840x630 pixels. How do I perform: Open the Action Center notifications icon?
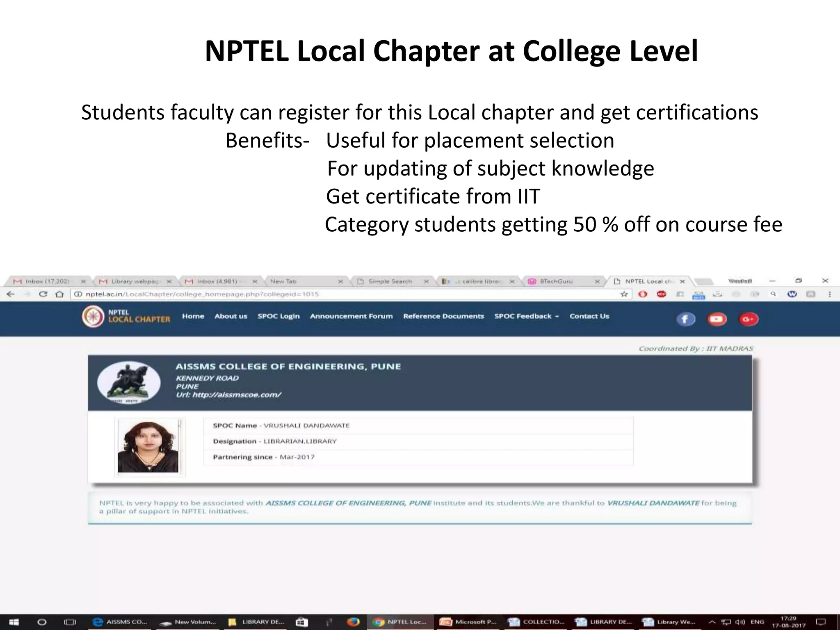pos(821,622)
